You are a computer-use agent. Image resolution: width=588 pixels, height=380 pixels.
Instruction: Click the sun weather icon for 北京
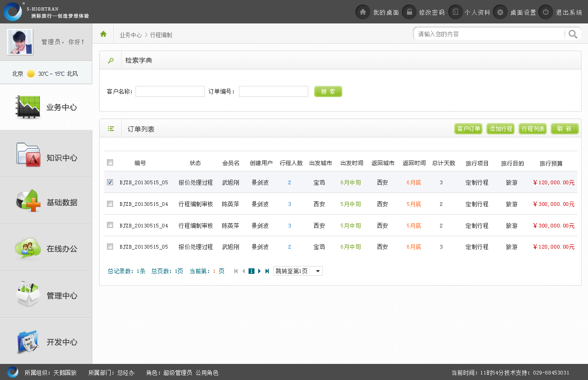31,74
